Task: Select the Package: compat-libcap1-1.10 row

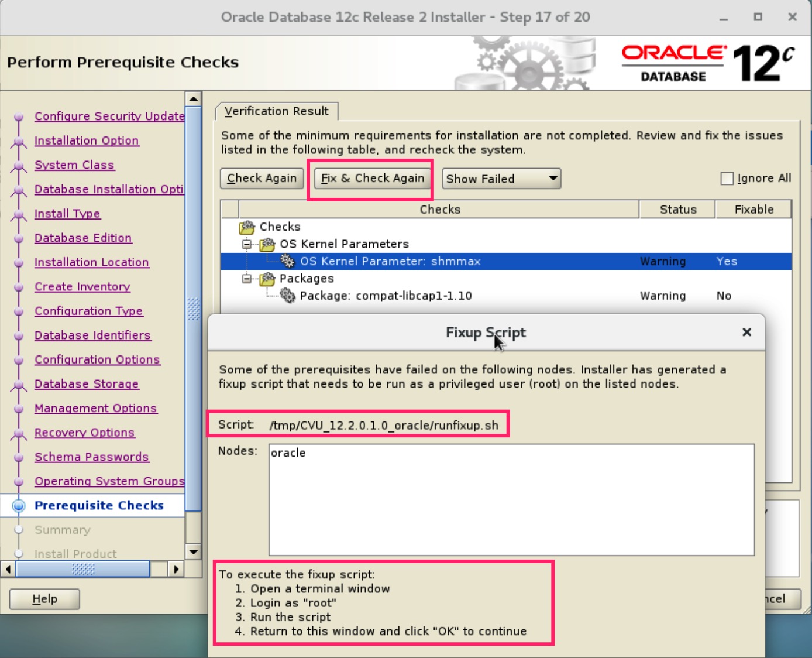Action: tap(506, 296)
